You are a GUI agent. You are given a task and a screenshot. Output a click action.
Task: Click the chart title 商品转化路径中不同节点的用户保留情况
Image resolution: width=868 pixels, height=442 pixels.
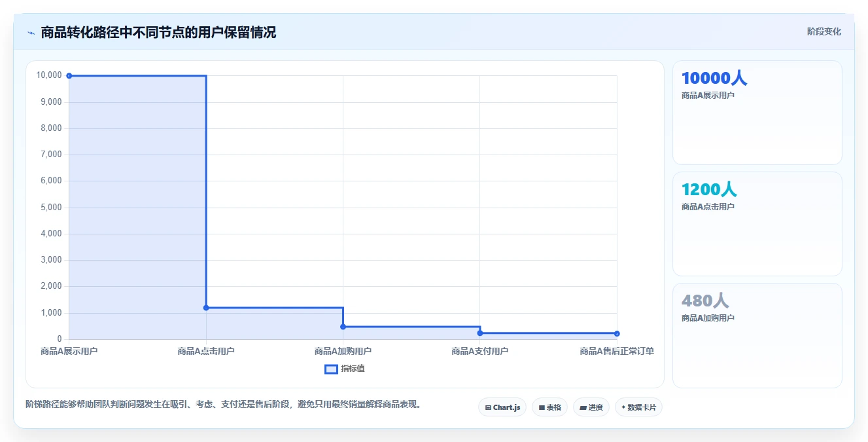pyautogui.click(x=158, y=32)
